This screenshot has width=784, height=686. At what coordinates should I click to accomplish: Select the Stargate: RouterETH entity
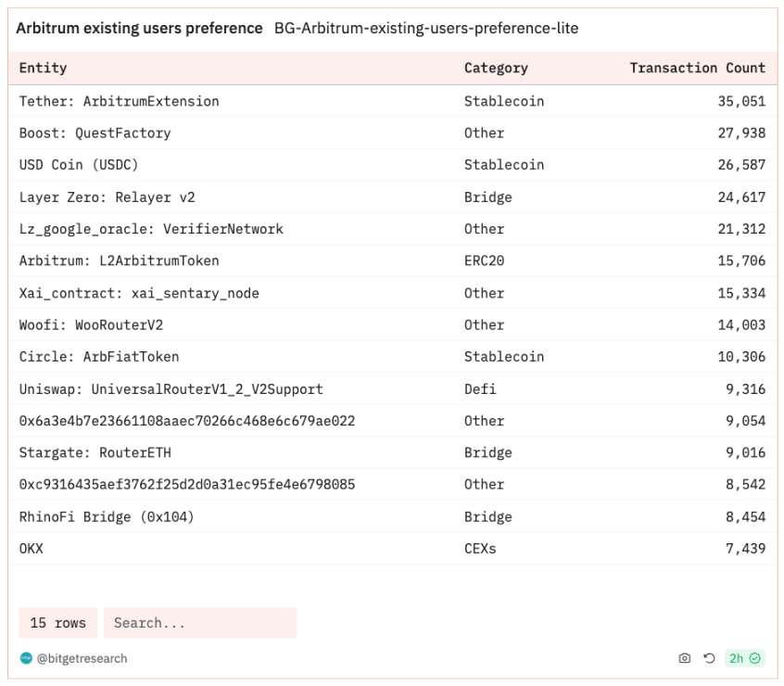tap(95, 452)
